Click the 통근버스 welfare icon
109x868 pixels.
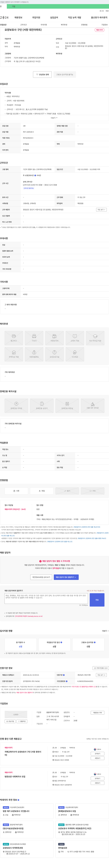(x=14, y=338)
